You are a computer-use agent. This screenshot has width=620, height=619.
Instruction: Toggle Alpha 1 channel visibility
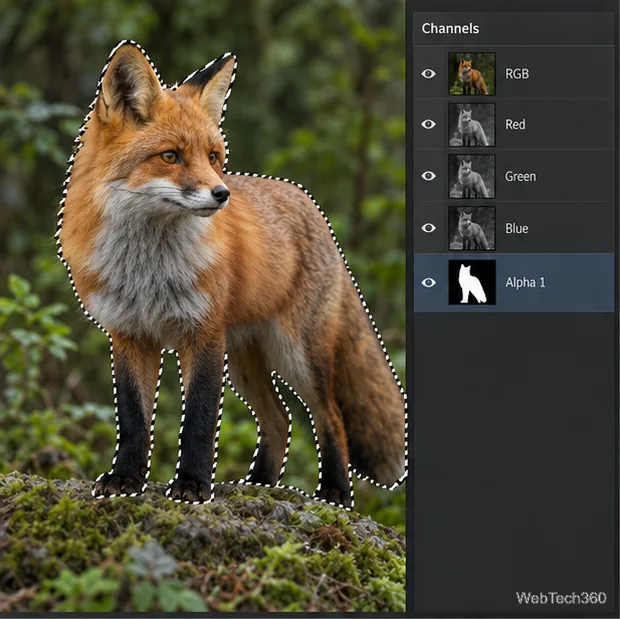428,282
